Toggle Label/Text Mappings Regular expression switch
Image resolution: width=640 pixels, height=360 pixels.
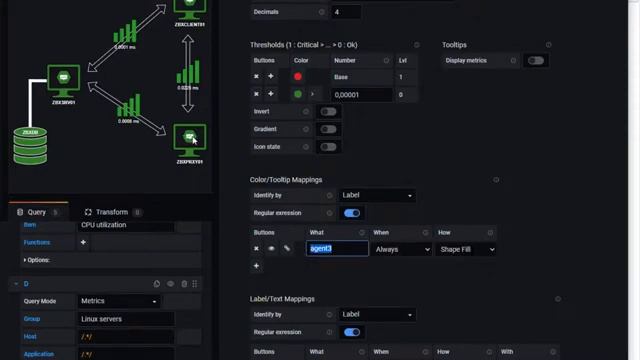pyautogui.click(x=352, y=332)
